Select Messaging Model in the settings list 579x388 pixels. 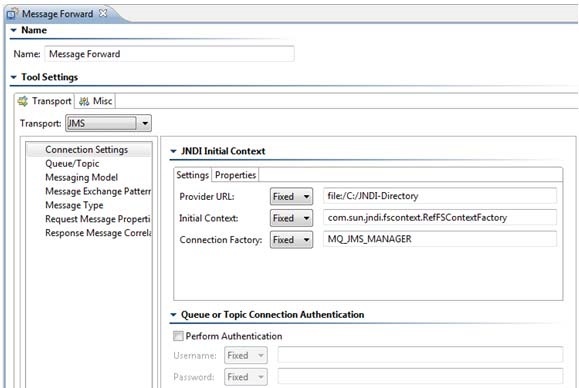tap(82, 178)
